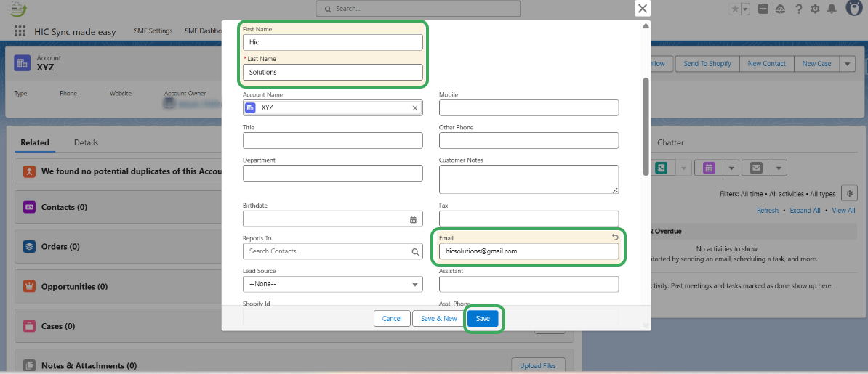This screenshot has height=374, width=868.
Task: Open the user profile avatar
Action: (856, 8)
